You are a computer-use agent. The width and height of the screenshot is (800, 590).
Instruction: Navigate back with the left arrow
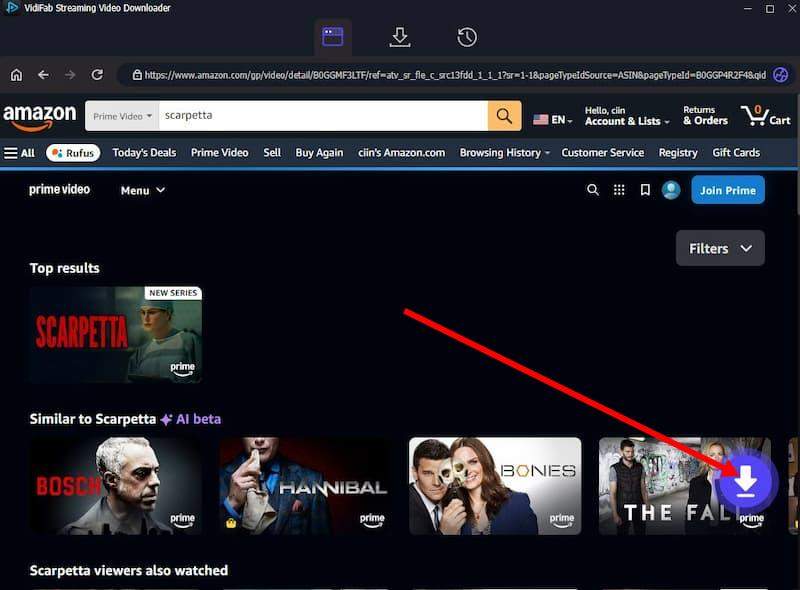click(x=43, y=75)
